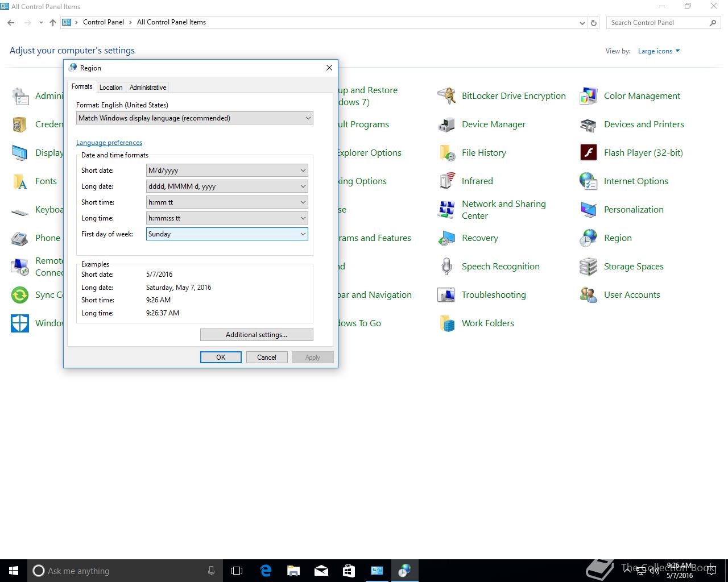Open the recent locations dropdown arrow
The image size is (728, 582).
pyautogui.click(x=41, y=23)
